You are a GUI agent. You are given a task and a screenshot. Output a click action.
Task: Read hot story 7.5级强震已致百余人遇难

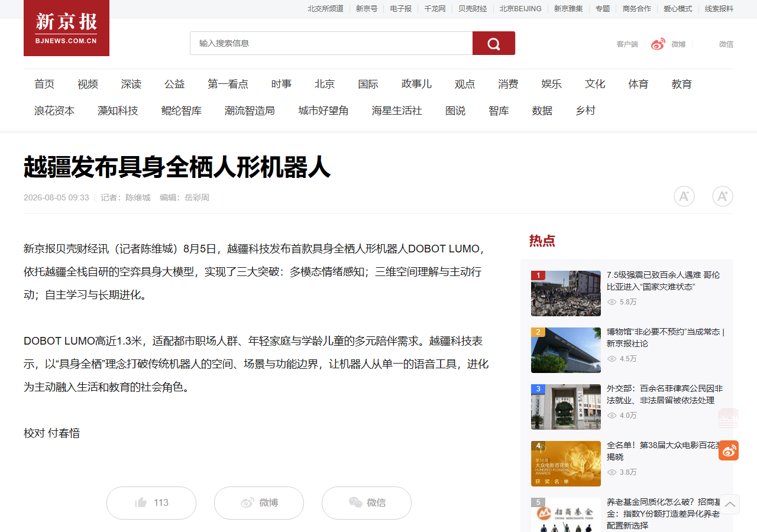point(664,281)
